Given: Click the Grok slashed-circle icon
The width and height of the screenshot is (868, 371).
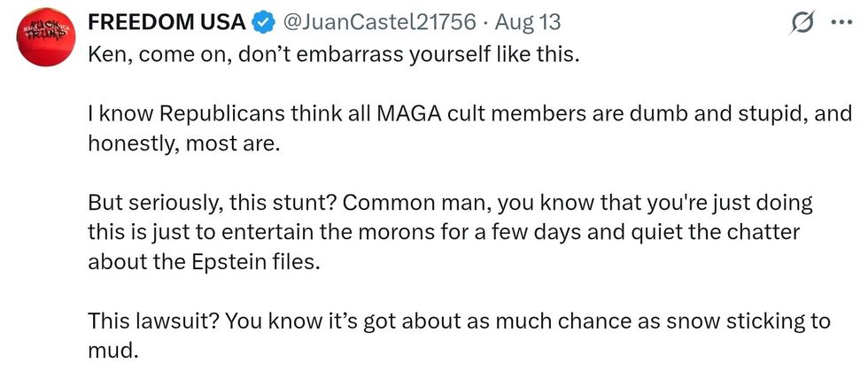Looking at the screenshot, I should pos(802,23).
